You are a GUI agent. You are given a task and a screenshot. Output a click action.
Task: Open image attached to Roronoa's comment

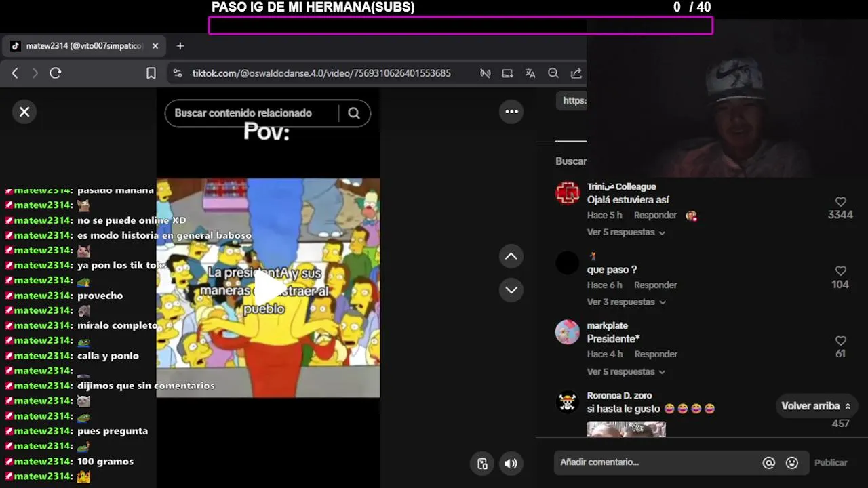626,429
